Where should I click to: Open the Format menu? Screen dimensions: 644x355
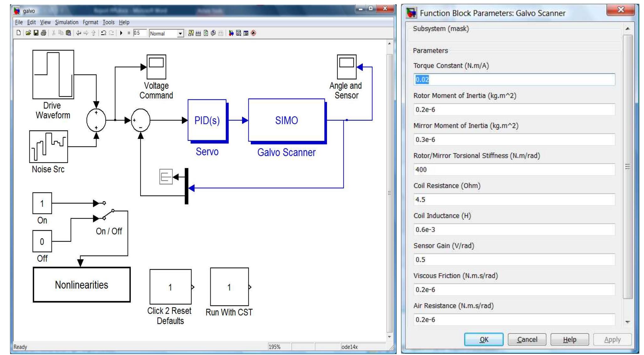click(x=90, y=22)
